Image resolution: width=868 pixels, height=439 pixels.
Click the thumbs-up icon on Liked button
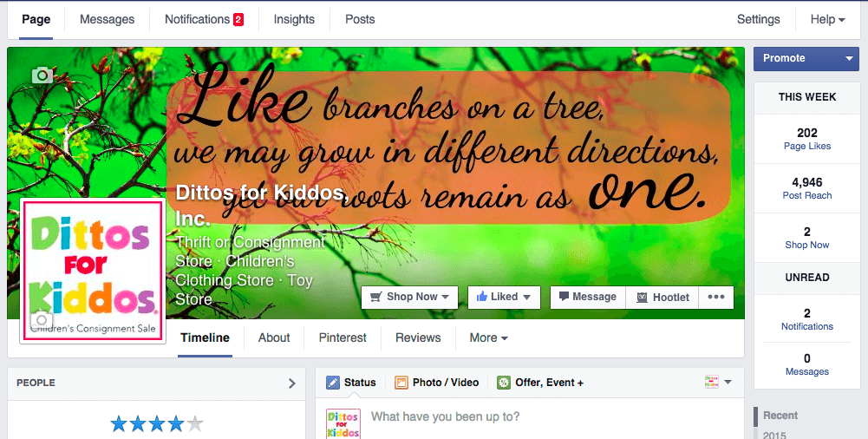click(x=481, y=297)
